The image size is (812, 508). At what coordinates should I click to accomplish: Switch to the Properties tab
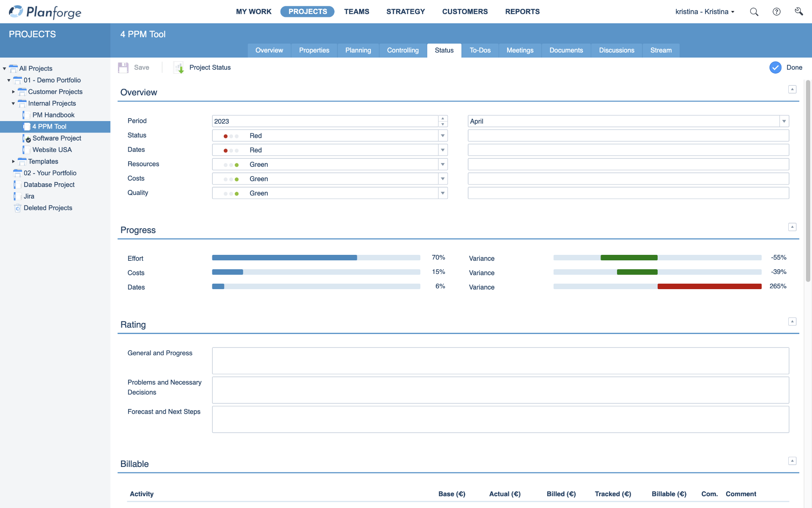pyautogui.click(x=314, y=50)
